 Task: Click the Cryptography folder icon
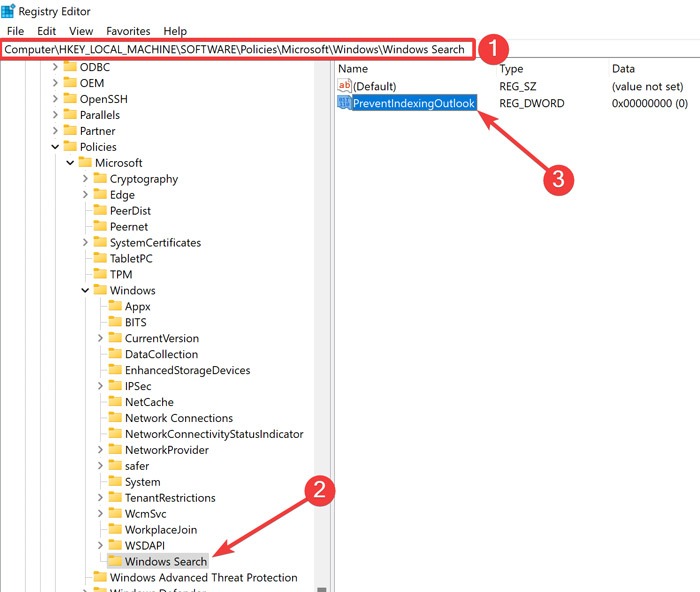[100, 178]
